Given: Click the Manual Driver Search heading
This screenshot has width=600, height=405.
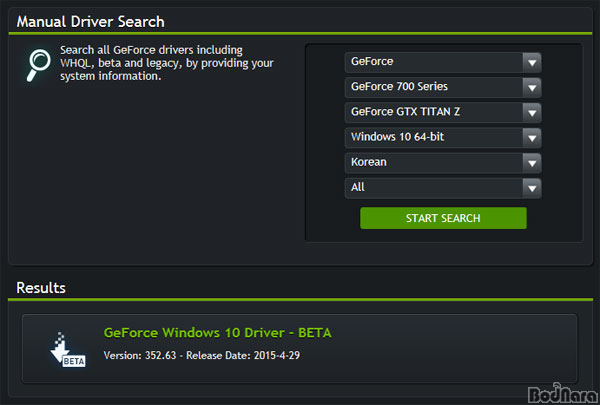Looking at the screenshot, I should pos(90,22).
